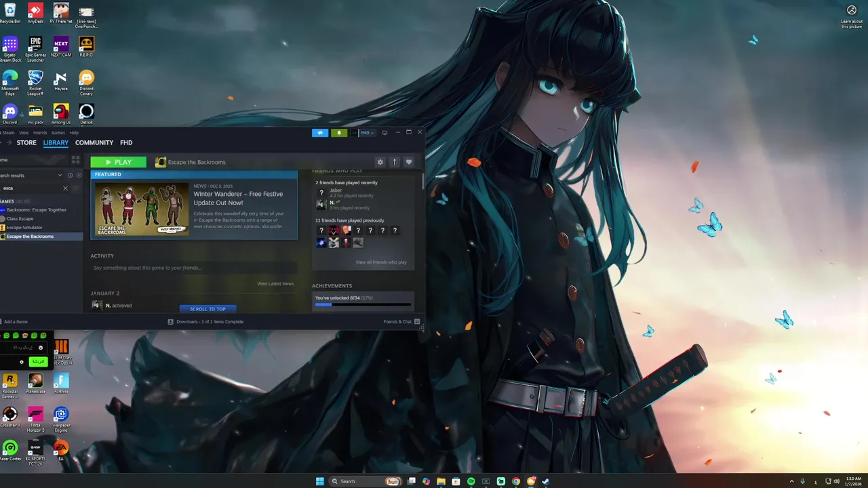Viewport: 868px width, 488px height.
Task: Open the featured Winter Wanderer thumbnail
Action: [142, 209]
